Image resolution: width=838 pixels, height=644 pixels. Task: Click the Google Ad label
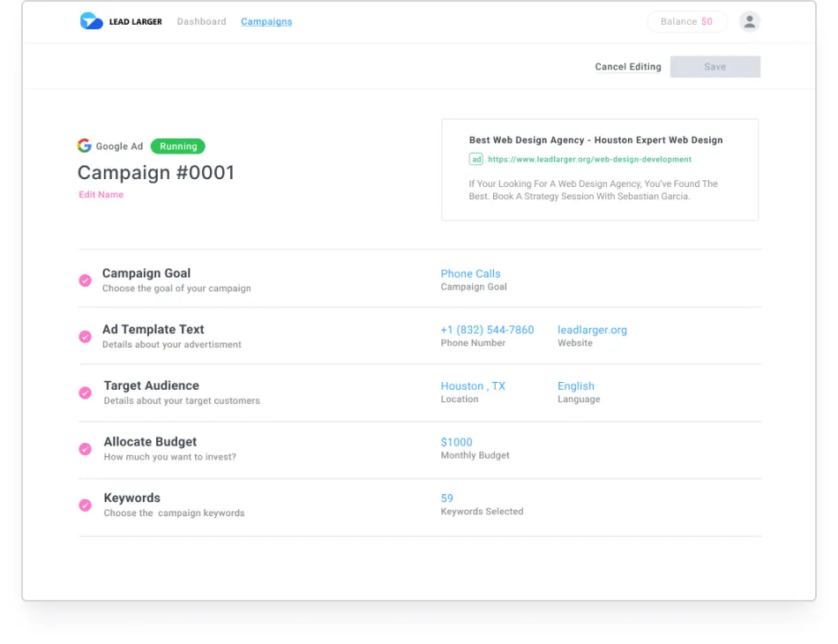tap(119, 146)
